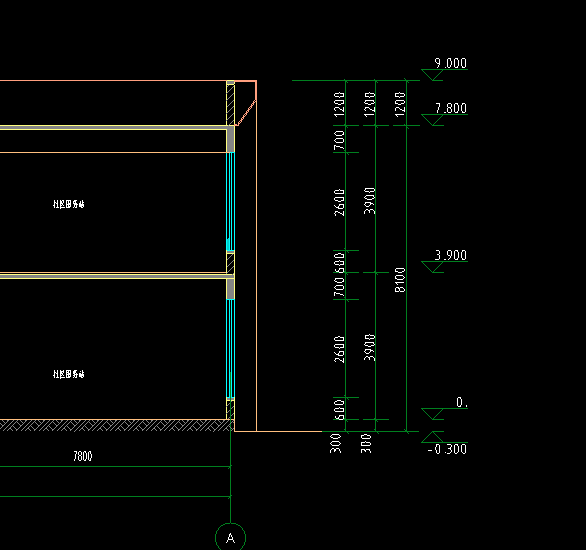The image size is (586, 550).
Task: Select the 9.000 elevation text
Action: 450,63
